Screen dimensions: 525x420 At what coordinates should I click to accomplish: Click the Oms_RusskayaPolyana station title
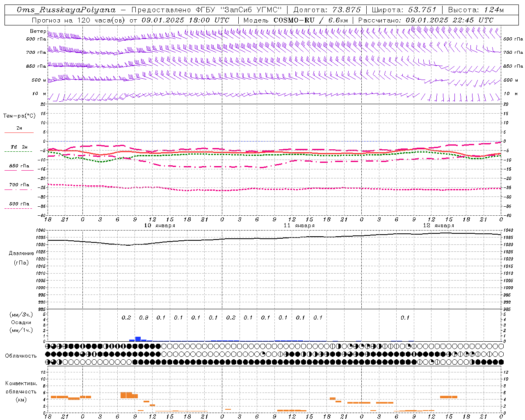66,10
